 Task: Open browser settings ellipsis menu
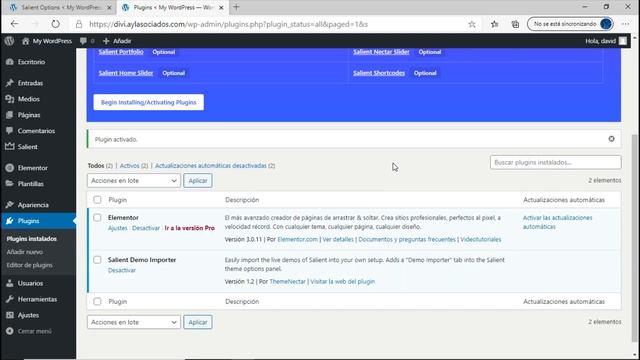(x=625, y=24)
